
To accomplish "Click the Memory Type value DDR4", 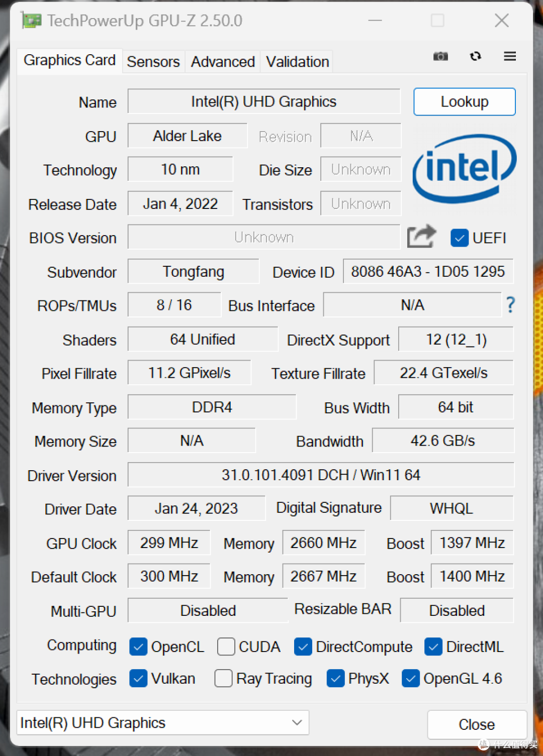I will click(x=212, y=407).
